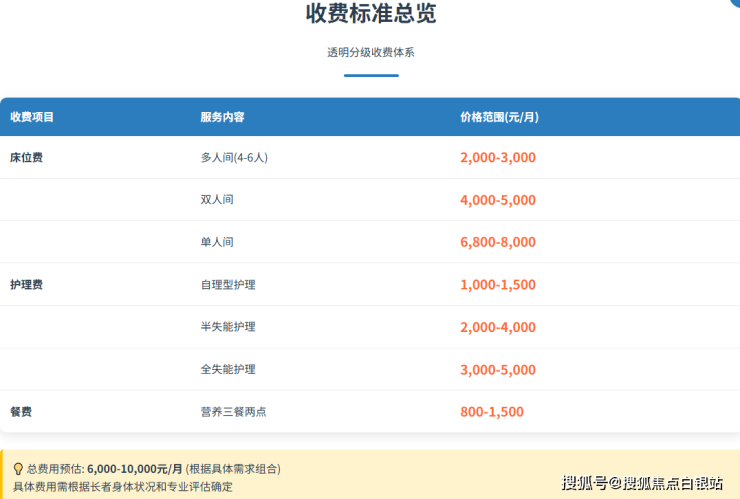Viewport: 740px width, 499px height.
Task: Click the 6,800-8,000 price for 单人间
Action: [x=498, y=242]
